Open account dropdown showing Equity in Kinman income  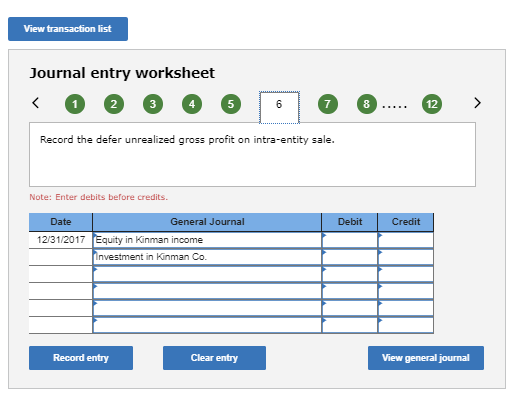pos(207,240)
